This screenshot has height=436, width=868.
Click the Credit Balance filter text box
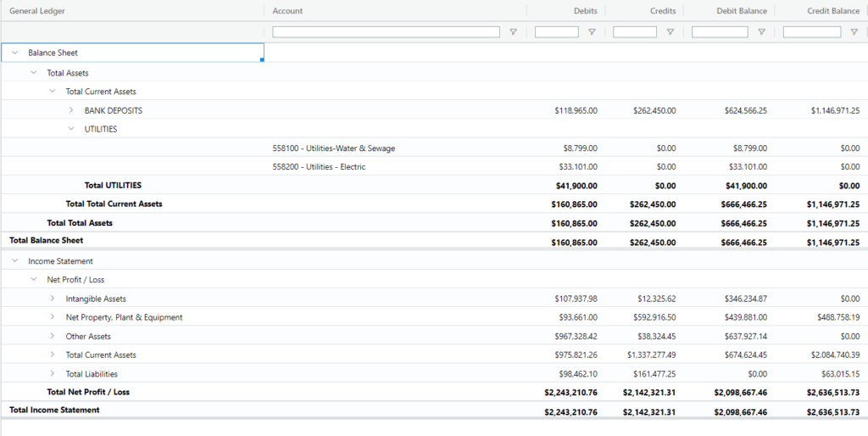[x=812, y=32]
